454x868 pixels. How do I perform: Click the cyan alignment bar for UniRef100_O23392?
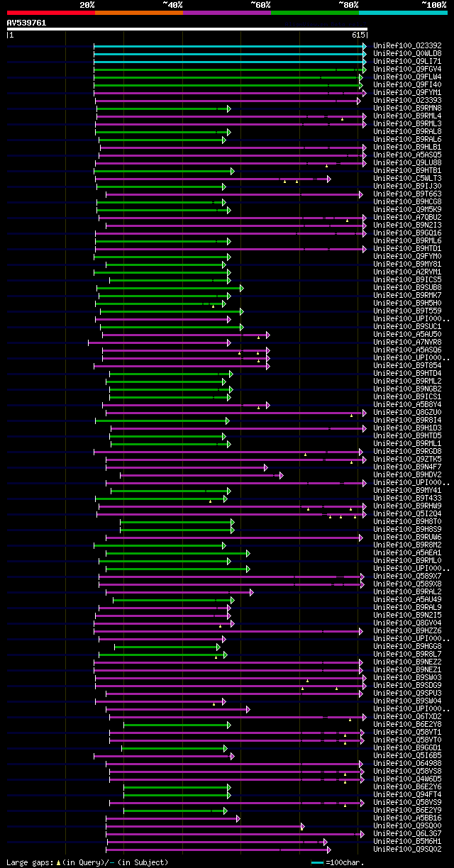click(x=230, y=45)
